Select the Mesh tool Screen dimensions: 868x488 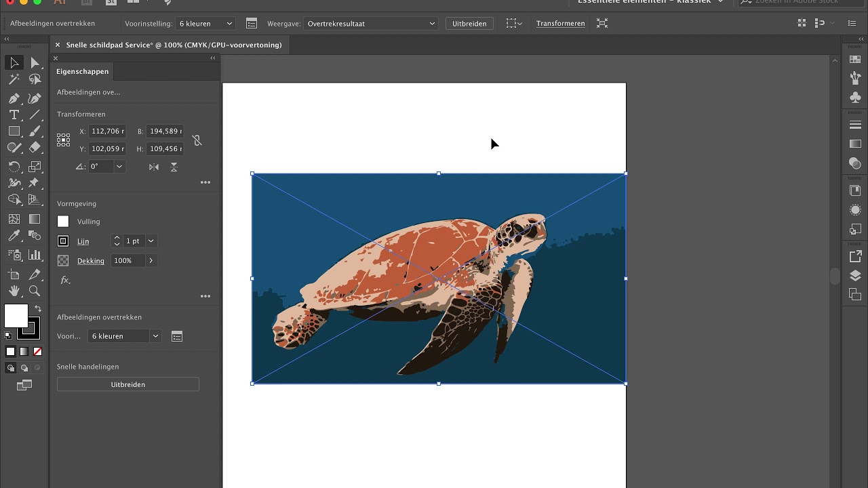(x=14, y=219)
